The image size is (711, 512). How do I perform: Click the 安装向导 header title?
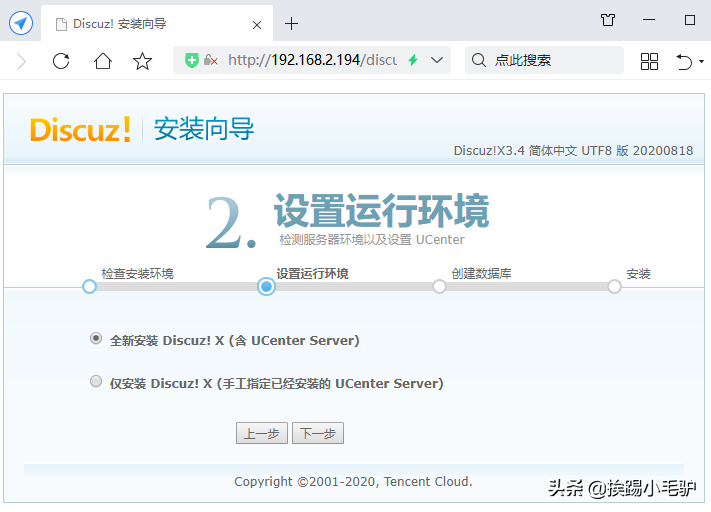[x=204, y=129]
